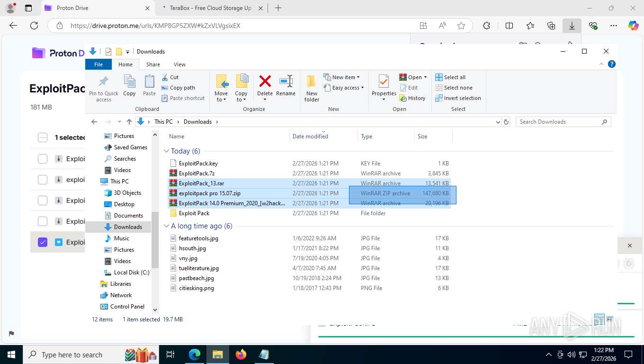This screenshot has height=364, width=644.
Task: Click the History command
Action: [412, 98]
